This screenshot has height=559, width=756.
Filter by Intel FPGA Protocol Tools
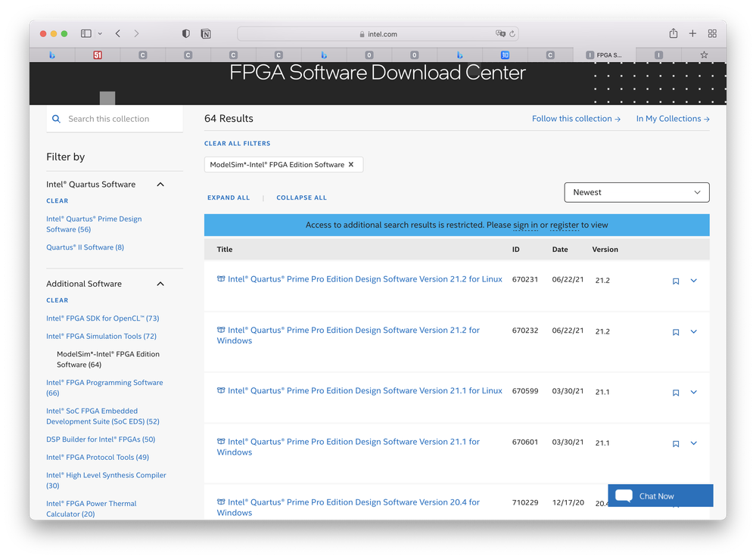pos(98,458)
